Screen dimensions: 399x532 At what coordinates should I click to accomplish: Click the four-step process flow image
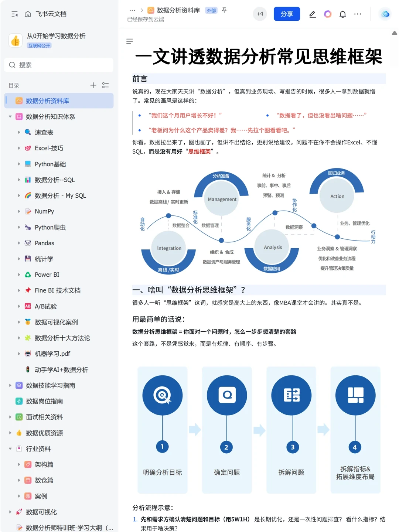pos(259,430)
